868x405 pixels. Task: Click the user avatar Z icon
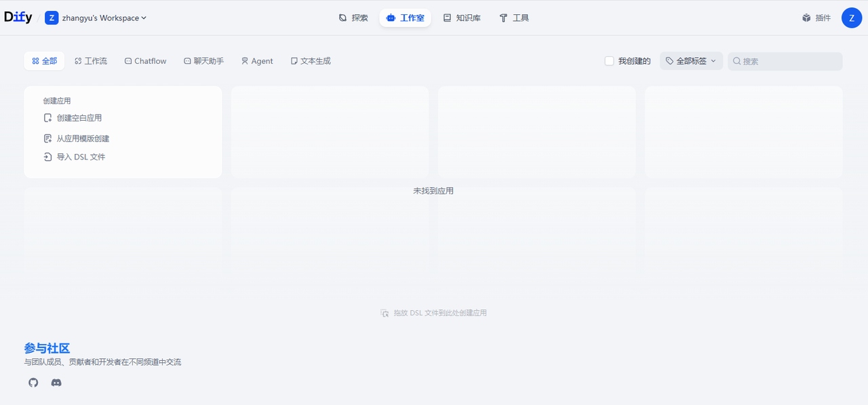pos(851,18)
